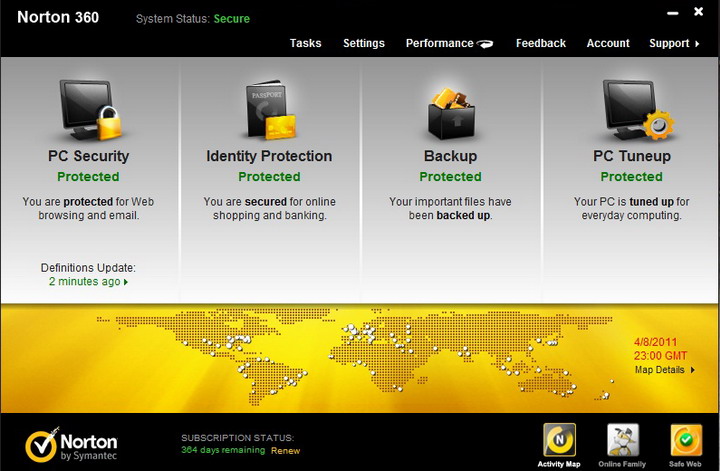The height and width of the screenshot is (471, 720).
Task: Open the Feedback menu item
Action: pyautogui.click(x=540, y=43)
